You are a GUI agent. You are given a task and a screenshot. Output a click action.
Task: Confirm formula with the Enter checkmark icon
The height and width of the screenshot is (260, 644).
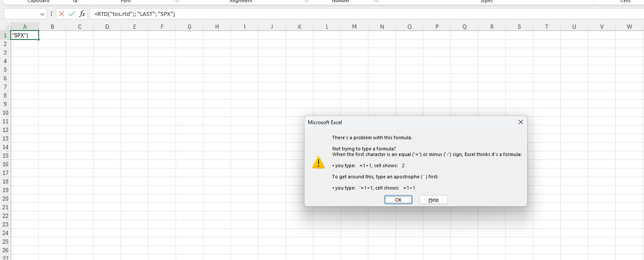[72, 14]
